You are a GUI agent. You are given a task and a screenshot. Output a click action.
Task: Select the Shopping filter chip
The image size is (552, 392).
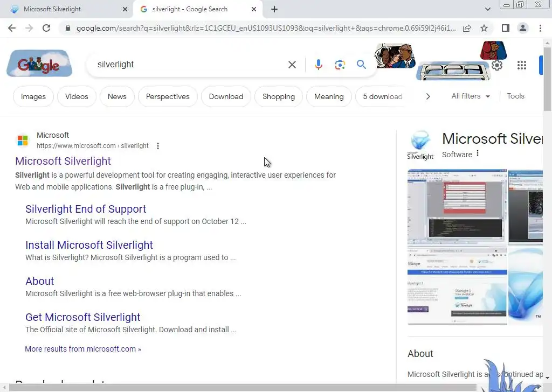(x=279, y=96)
